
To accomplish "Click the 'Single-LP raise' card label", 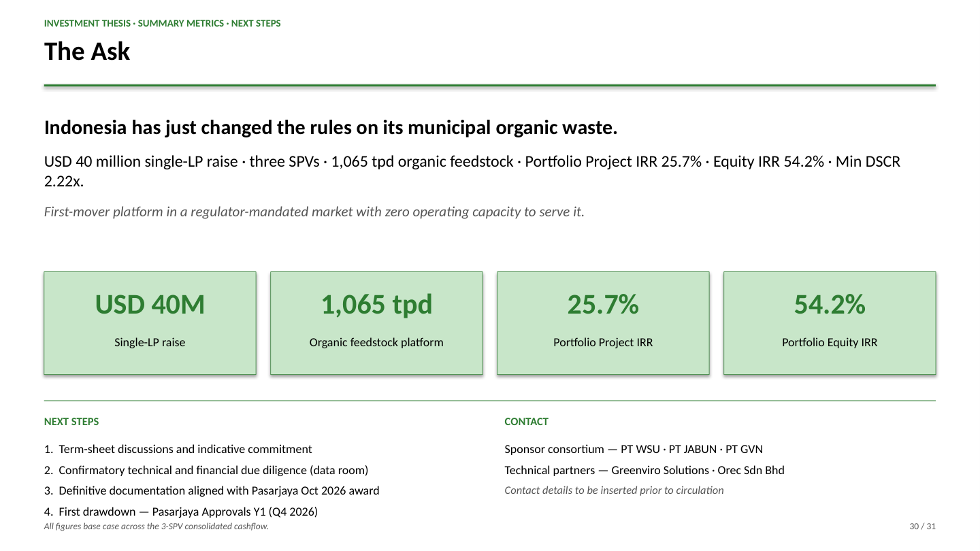I will tap(150, 342).
